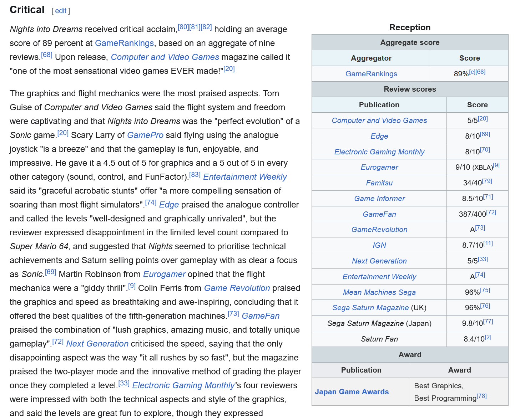Open citation [79] beside 34/40
Image resolution: width=515 pixels, height=420 pixels.
(487, 181)
